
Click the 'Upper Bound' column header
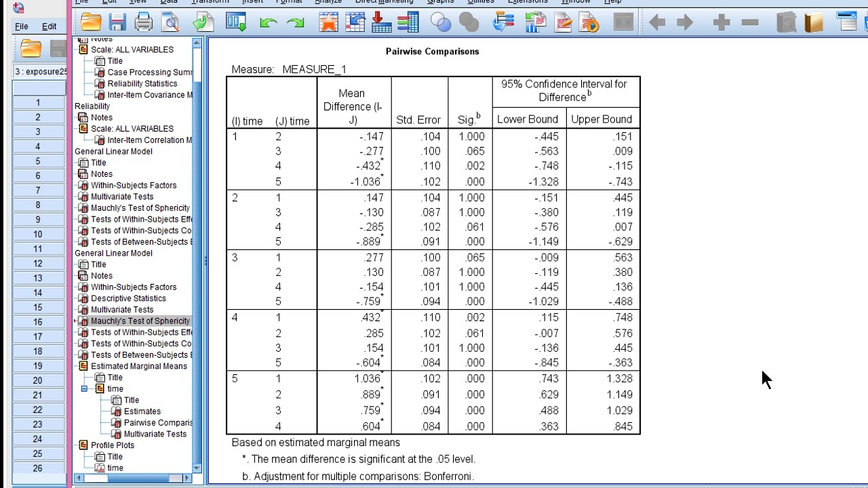click(601, 119)
